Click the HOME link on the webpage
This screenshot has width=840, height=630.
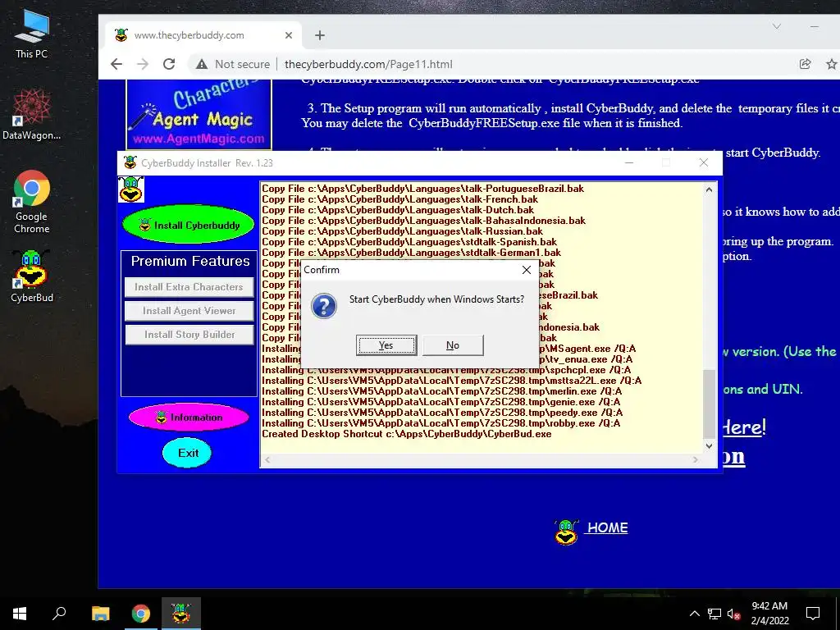tap(607, 527)
